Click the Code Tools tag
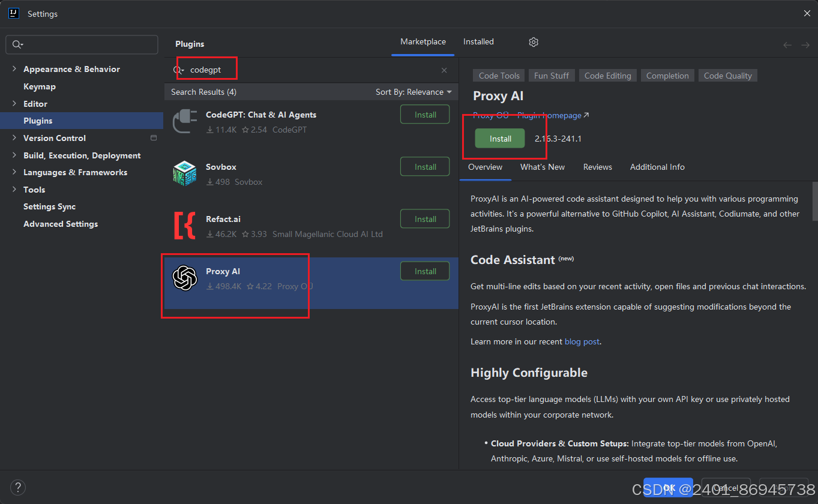The height and width of the screenshot is (504, 818). [499, 76]
